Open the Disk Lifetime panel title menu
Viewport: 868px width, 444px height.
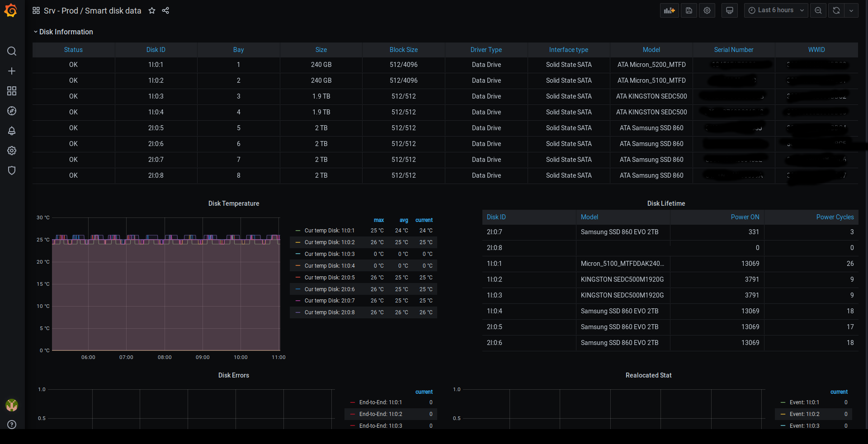(x=666, y=203)
